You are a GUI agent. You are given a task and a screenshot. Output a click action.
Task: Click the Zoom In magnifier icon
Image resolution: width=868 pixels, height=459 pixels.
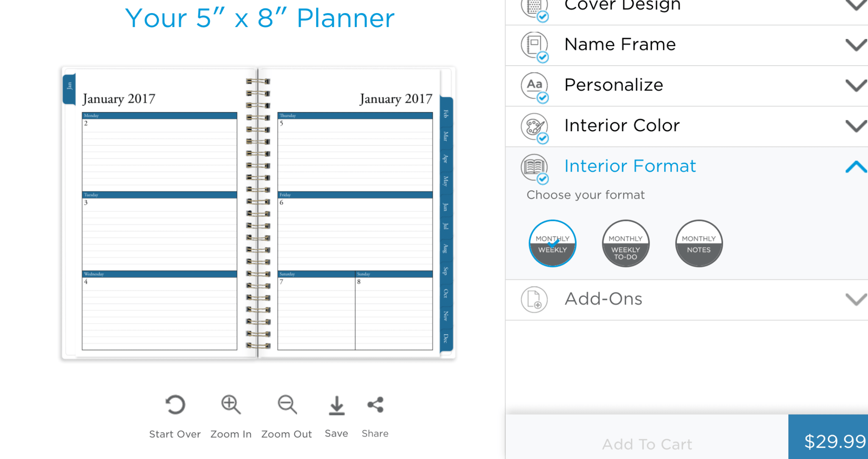[231, 405]
